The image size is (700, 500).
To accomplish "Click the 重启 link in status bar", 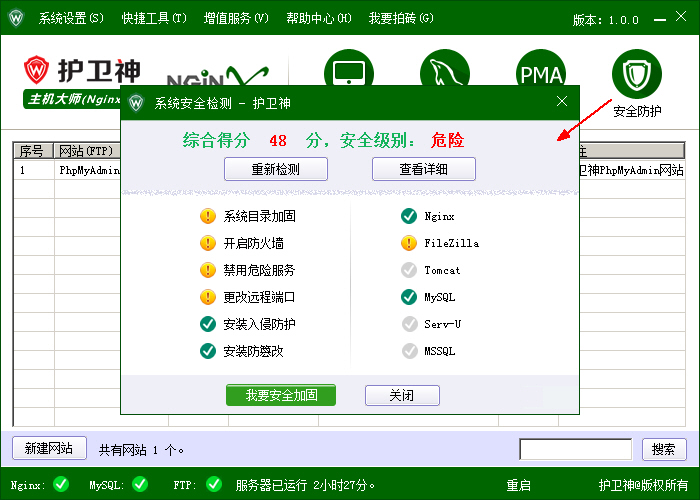I will [518, 485].
